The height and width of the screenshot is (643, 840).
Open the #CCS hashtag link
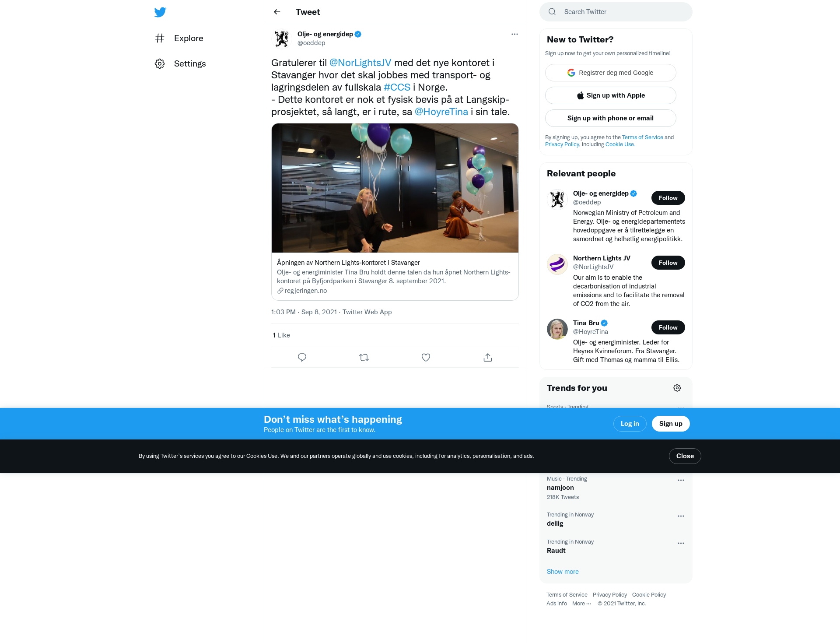(397, 87)
